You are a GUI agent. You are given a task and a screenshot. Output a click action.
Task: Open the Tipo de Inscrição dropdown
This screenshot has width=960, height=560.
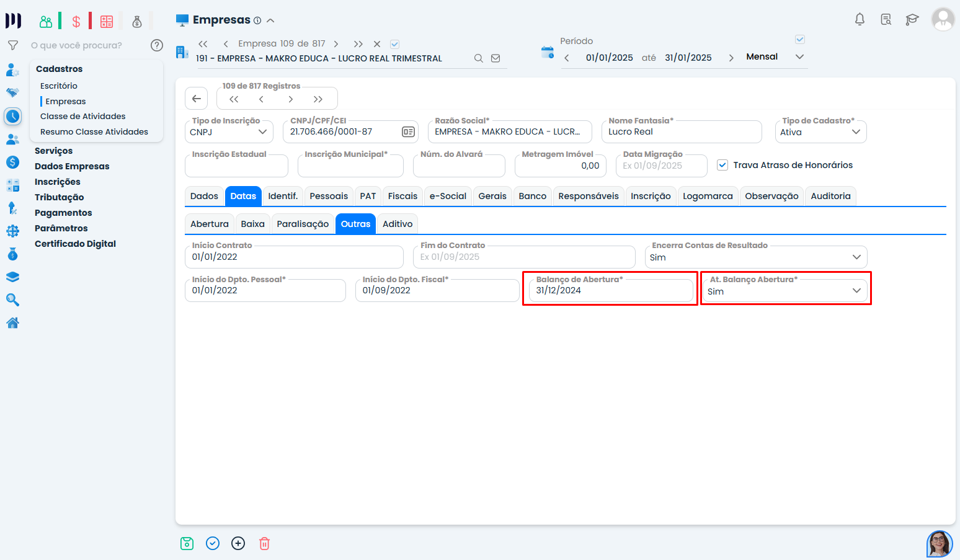(x=229, y=132)
